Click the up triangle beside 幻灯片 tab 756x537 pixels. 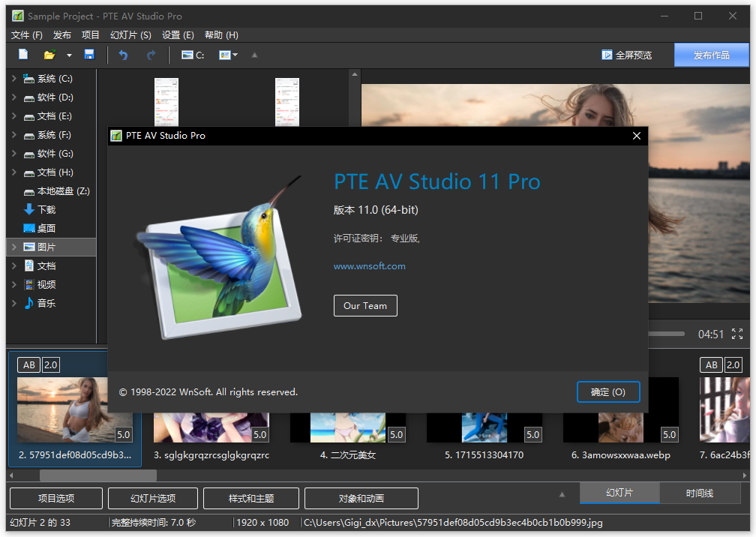click(562, 494)
